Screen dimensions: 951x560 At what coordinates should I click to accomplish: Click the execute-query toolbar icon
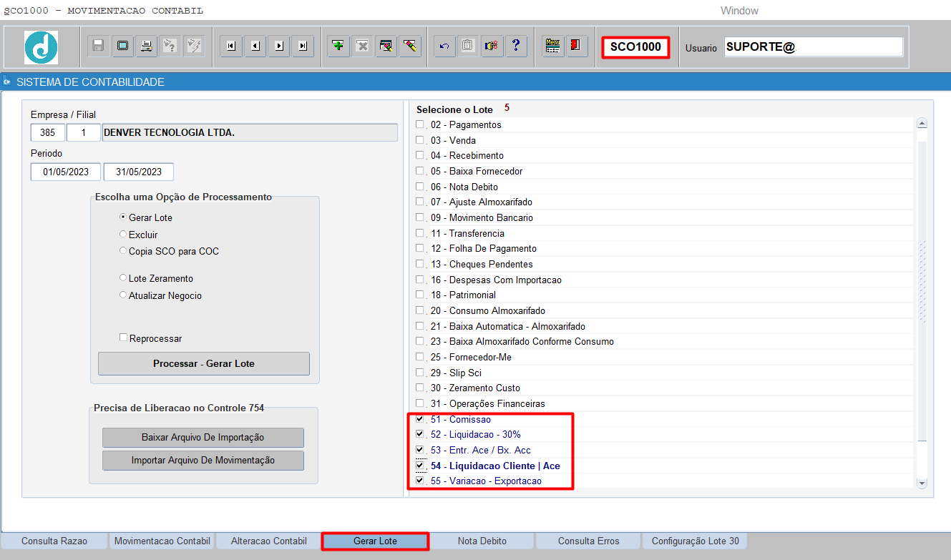click(x=194, y=46)
